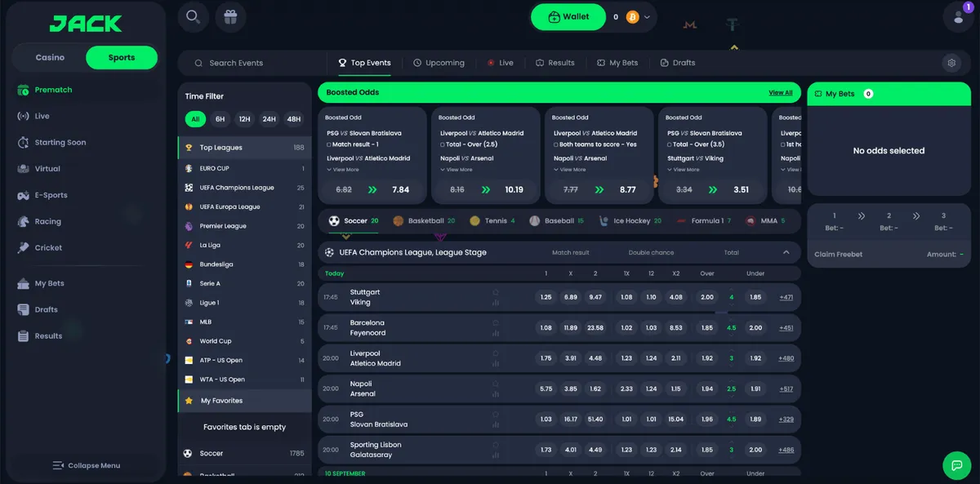Open UEFA Champions League in league list
Viewport: 980px width, 484px height.
pyautogui.click(x=244, y=188)
